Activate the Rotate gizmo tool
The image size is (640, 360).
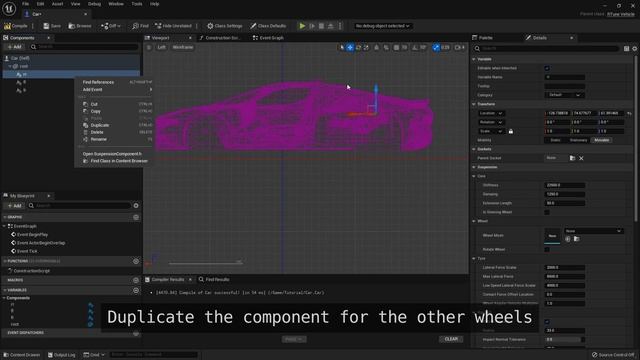358,47
